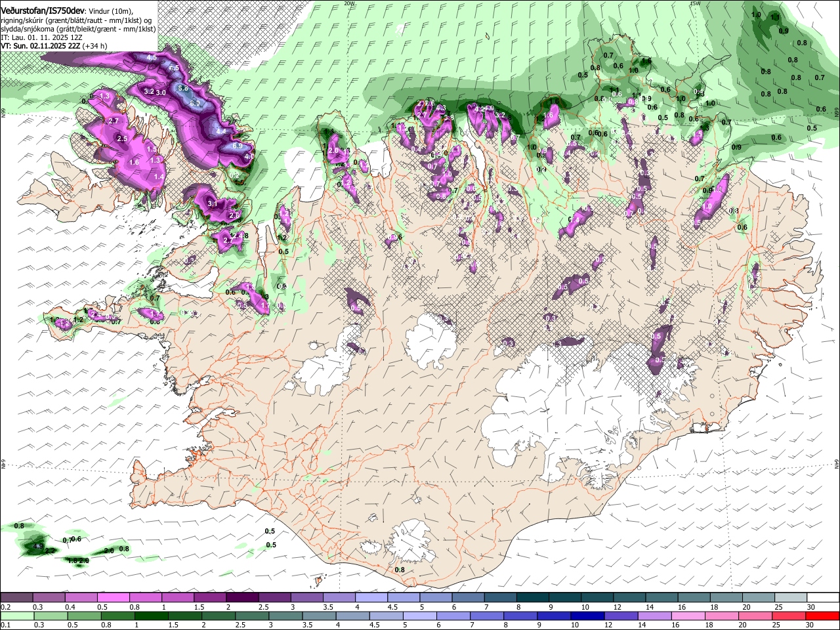Pick the light periwinkle 4 swatch, top legend row
Viewport: 840px width, 630px height.
(371, 597)
